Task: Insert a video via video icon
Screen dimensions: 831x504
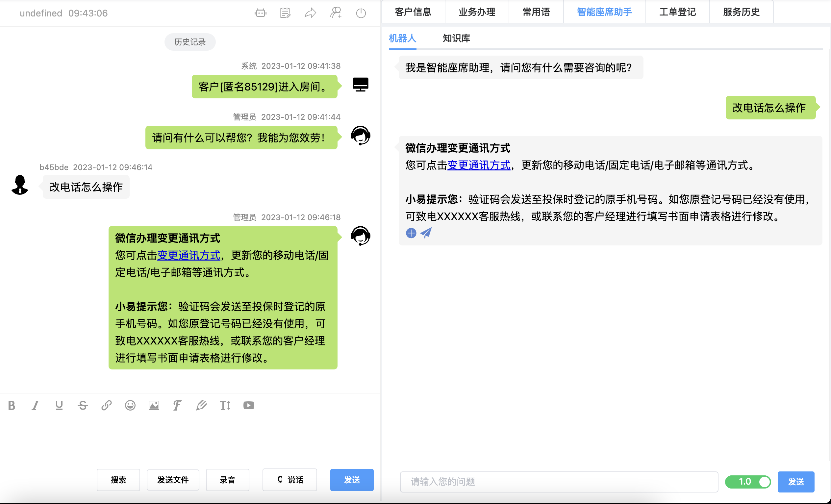Action: pos(249,405)
